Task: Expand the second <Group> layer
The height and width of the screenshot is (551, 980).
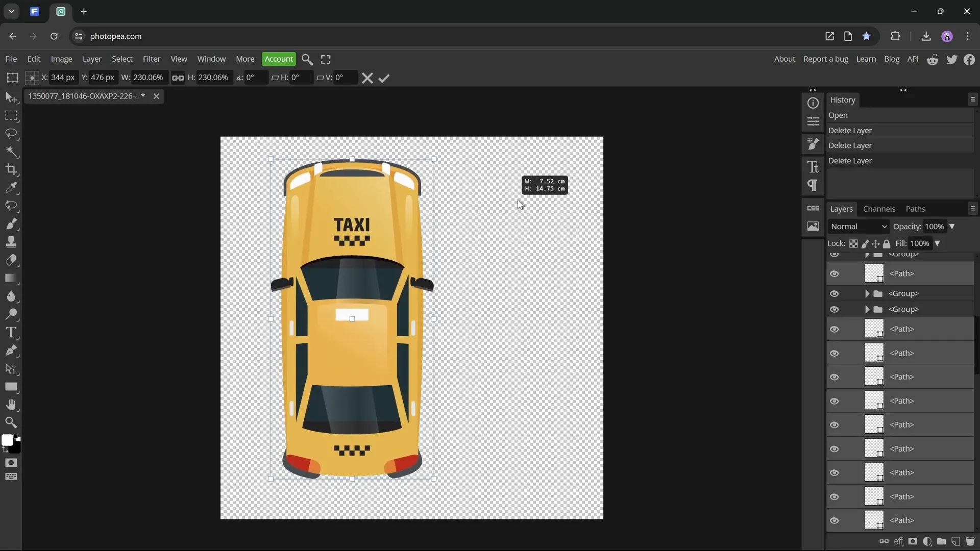Action: pos(867,309)
